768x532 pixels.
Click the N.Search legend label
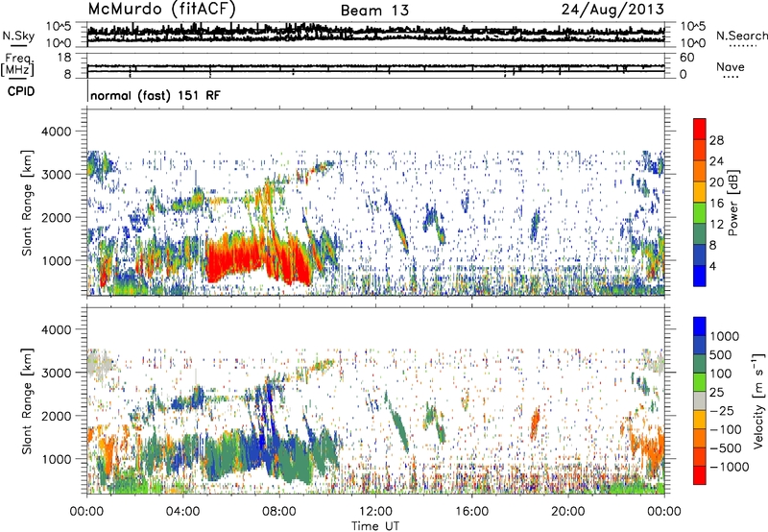pyautogui.click(x=741, y=36)
